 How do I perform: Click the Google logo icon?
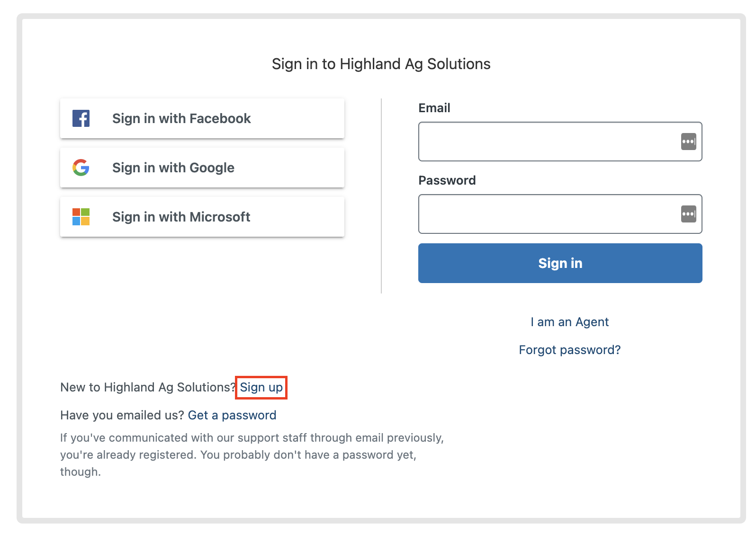click(81, 168)
